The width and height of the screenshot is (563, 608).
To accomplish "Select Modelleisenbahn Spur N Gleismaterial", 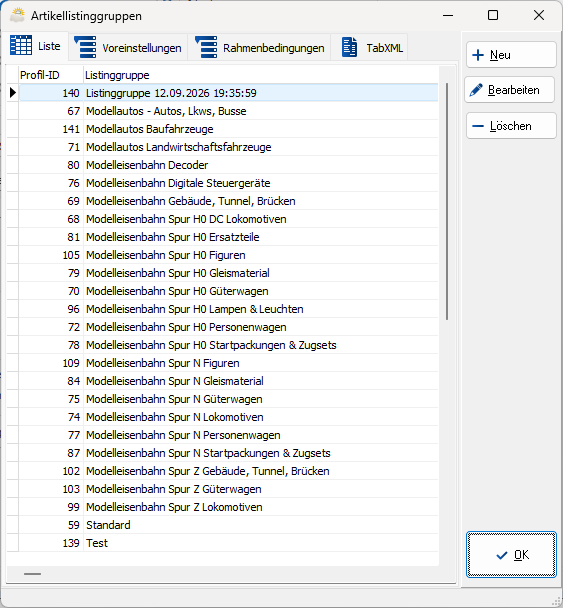I will (x=228, y=381).
